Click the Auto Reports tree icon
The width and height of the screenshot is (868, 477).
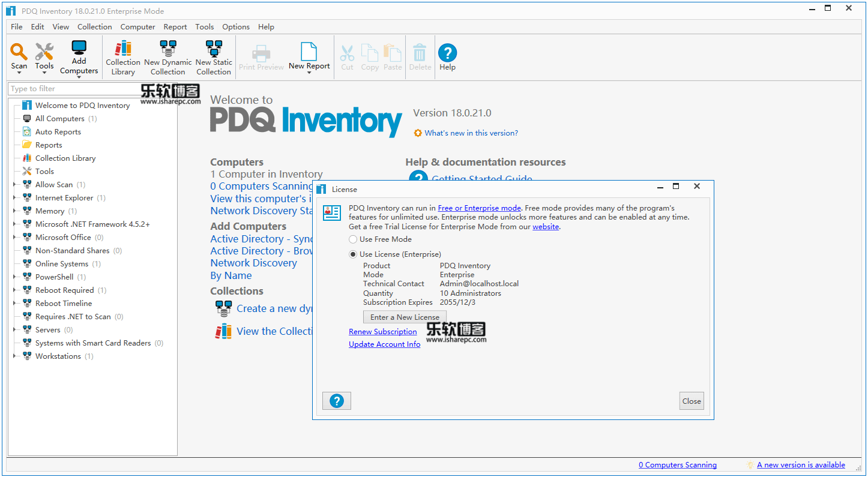[27, 132]
